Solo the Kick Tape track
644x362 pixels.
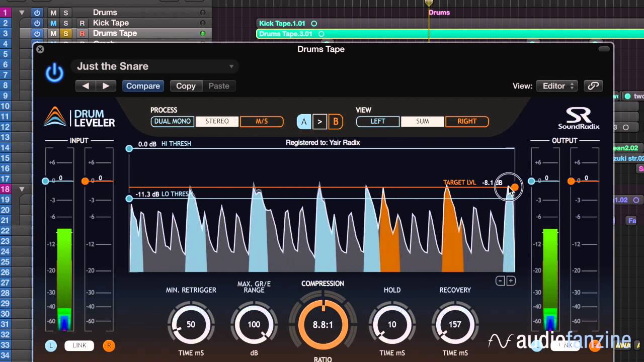click(65, 23)
